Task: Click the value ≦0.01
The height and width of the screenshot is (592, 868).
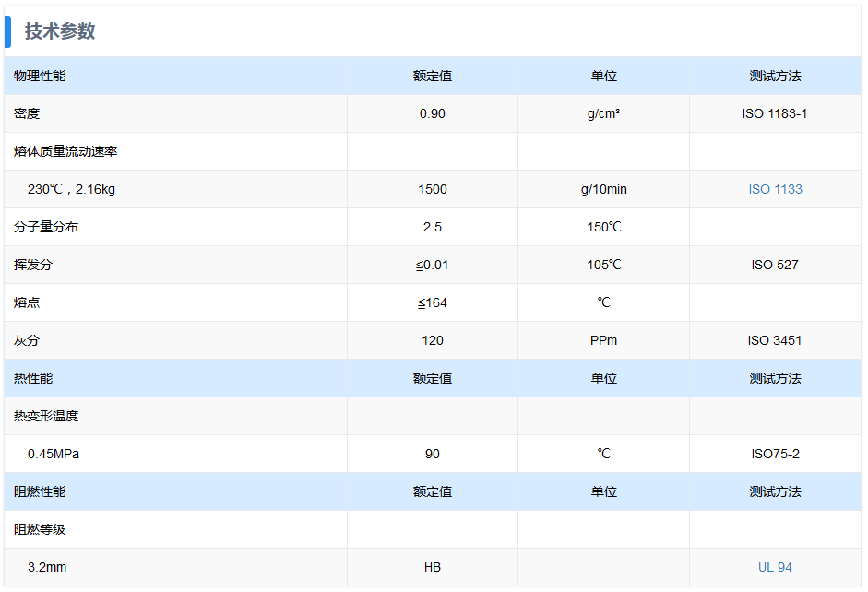Action: (x=433, y=265)
